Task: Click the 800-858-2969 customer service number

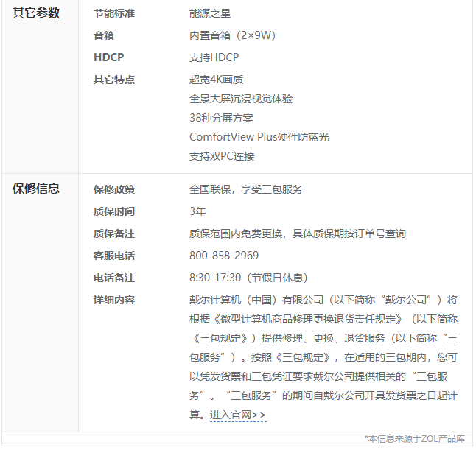Action: [224, 256]
